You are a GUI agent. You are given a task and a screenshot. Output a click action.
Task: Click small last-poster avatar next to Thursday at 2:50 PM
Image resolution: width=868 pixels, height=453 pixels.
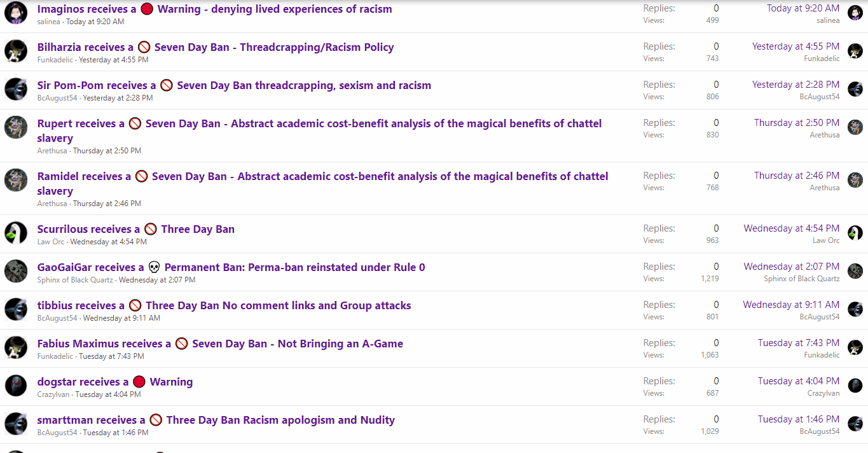[x=855, y=127]
